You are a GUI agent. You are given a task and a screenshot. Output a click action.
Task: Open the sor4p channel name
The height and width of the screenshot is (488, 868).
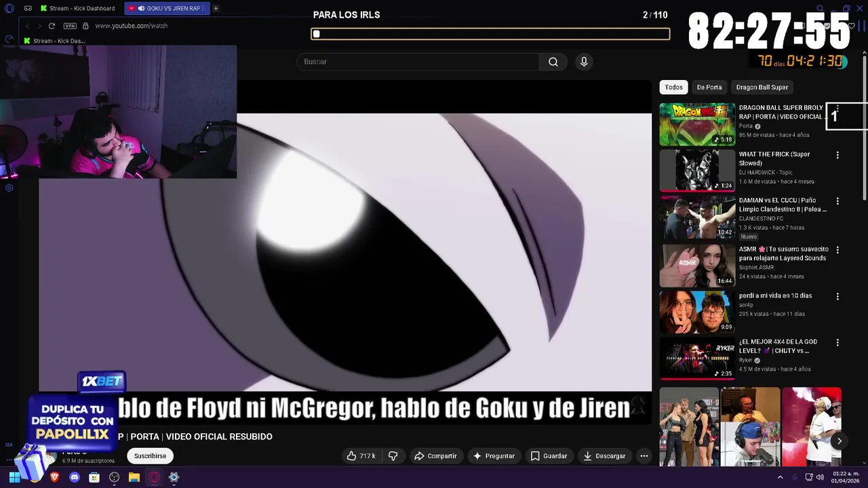[x=747, y=305]
